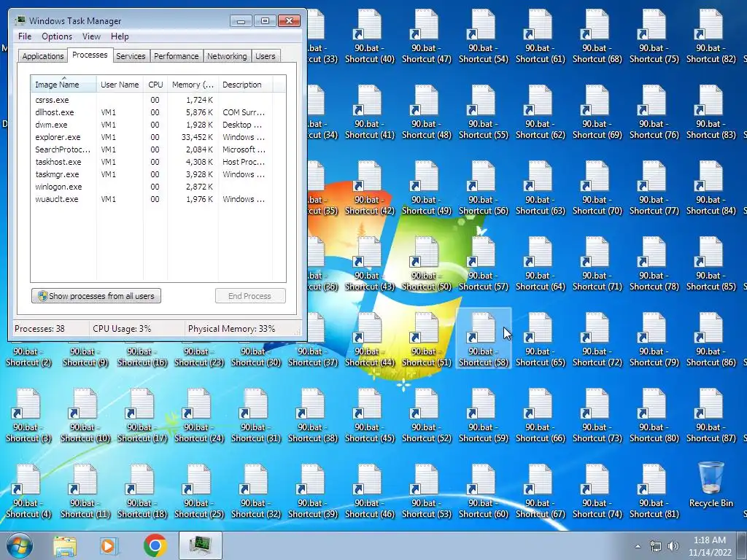This screenshot has width=747, height=560.
Task: Open the taskbar clock and date
Action: point(710,546)
